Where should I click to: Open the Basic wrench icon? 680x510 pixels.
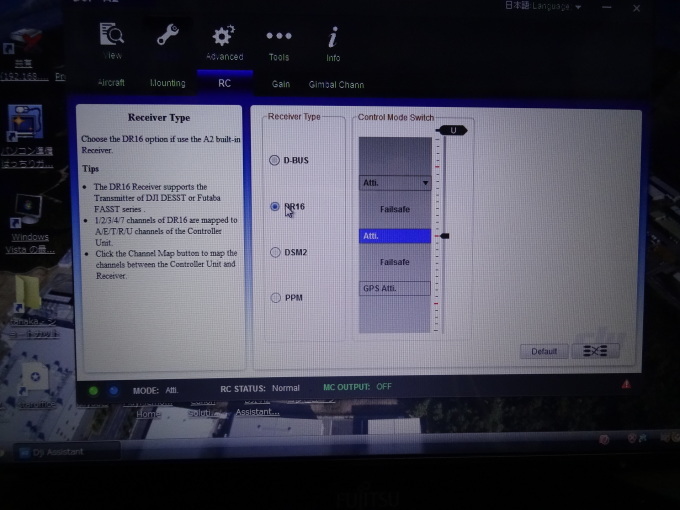coord(168,35)
